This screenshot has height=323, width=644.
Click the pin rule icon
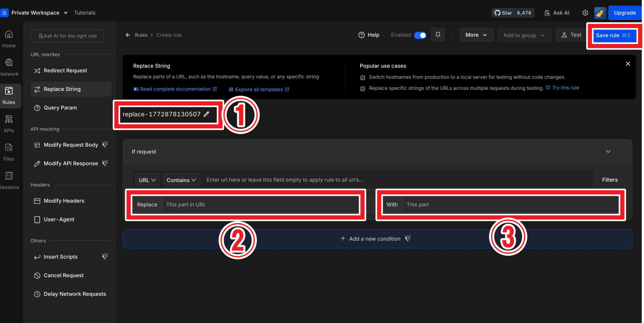coord(438,35)
